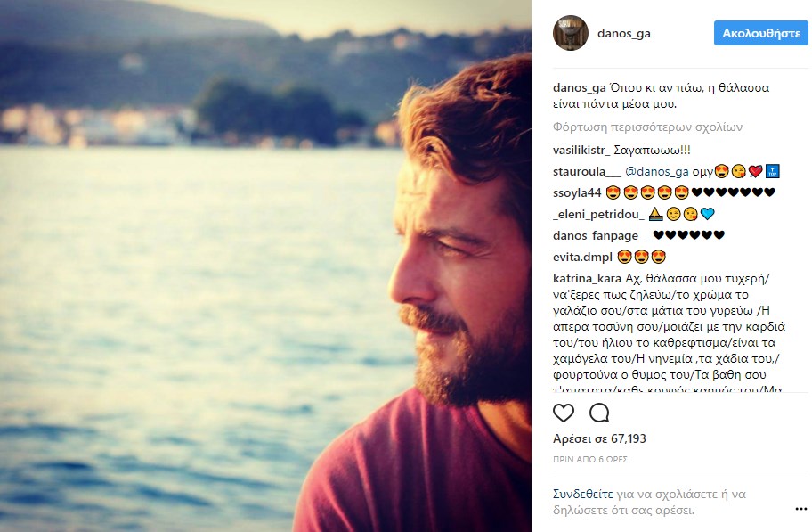Open stauroula___ commenter profile

[587, 172]
